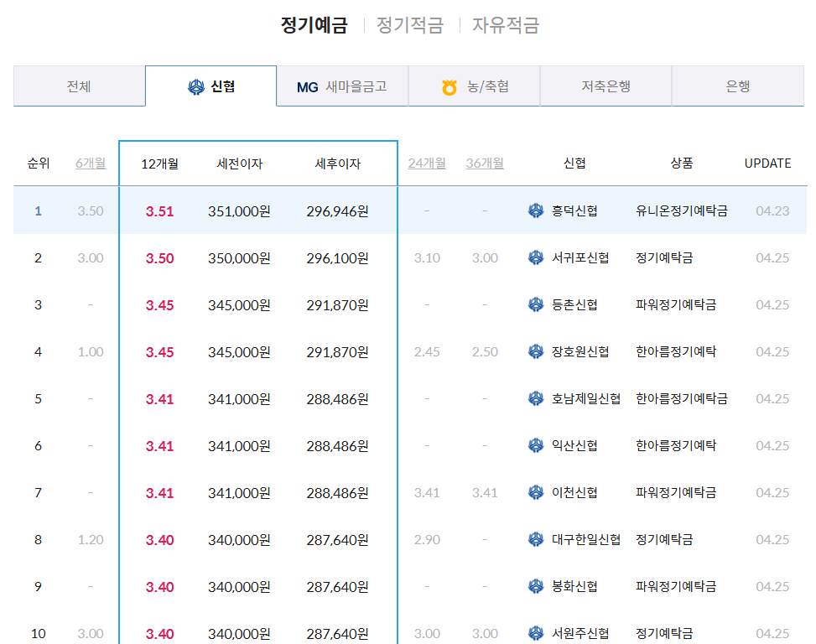Image resolution: width=816 pixels, height=644 pixels.
Task: Sort by the 36개월 column link
Action: 485,164
